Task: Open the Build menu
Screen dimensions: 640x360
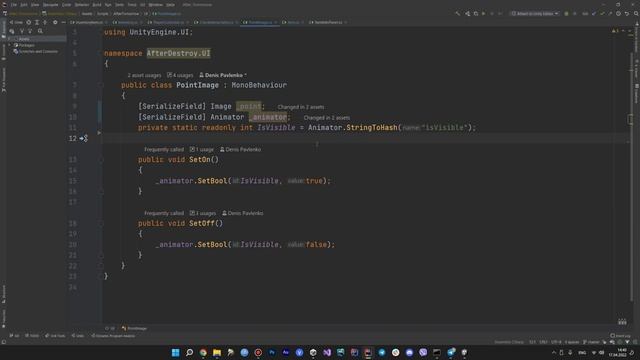Action: [97, 4]
